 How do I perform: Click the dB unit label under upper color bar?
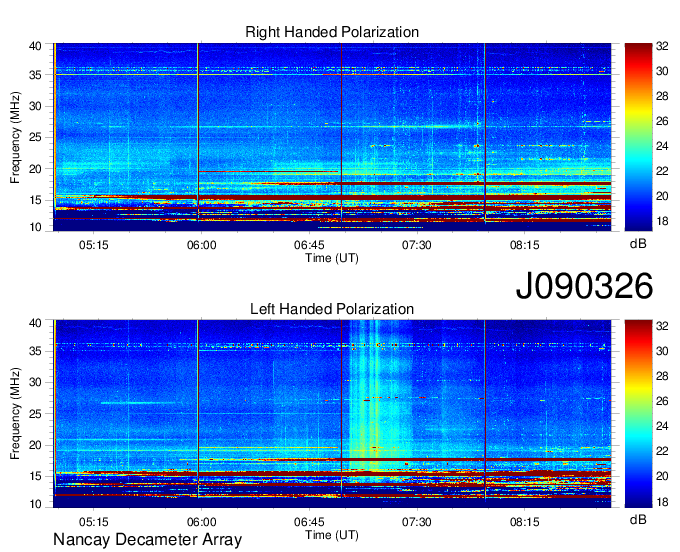(x=638, y=244)
